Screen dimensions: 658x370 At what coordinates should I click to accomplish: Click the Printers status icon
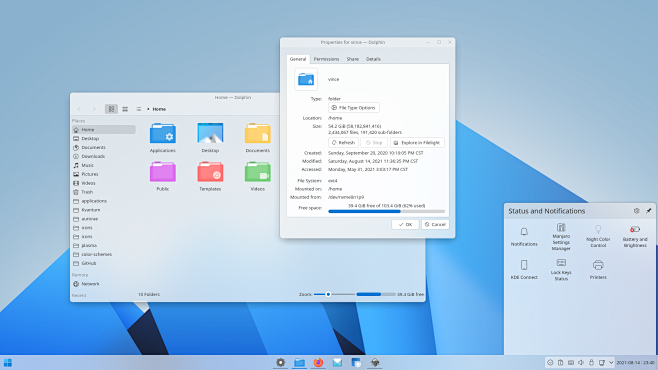[x=598, y=269]
